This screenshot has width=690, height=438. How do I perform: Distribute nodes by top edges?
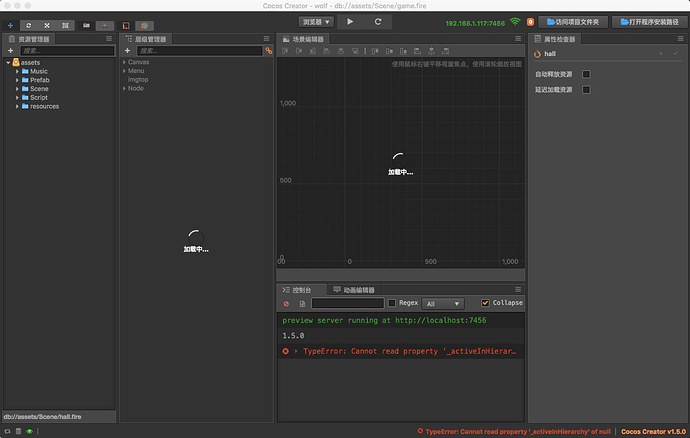point(375,51)
